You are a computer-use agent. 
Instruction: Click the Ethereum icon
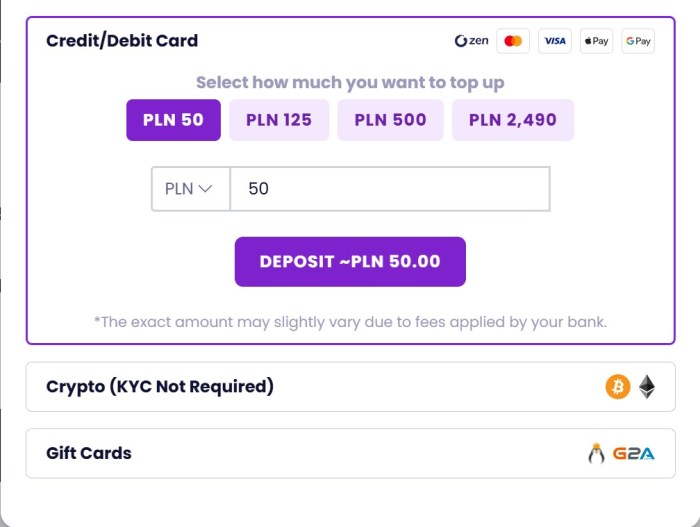coord(647,387)
